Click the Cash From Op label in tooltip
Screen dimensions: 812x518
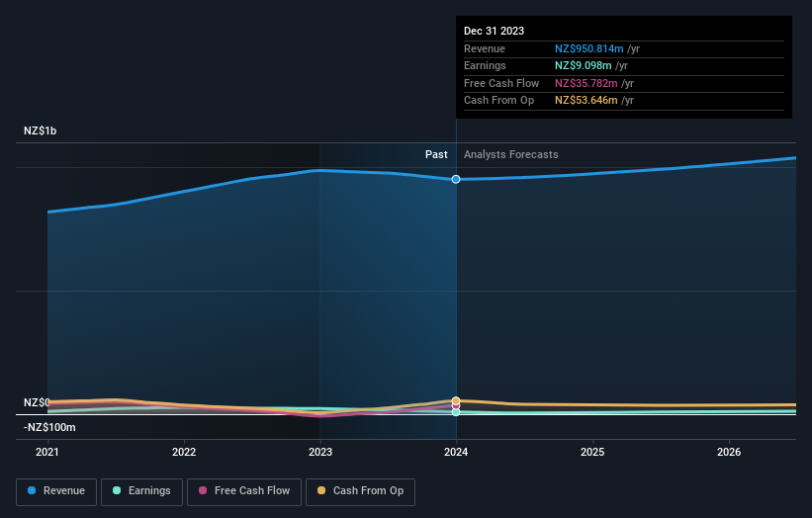coord(498,101)
